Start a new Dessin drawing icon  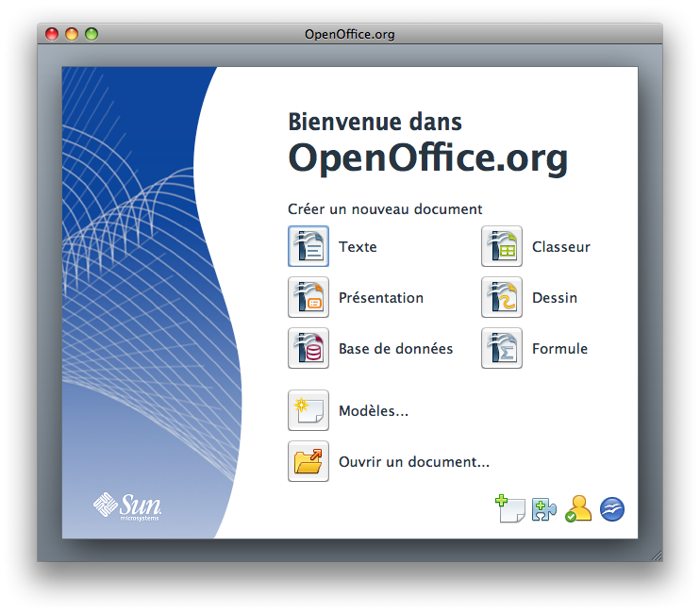(x=501, y=297)
